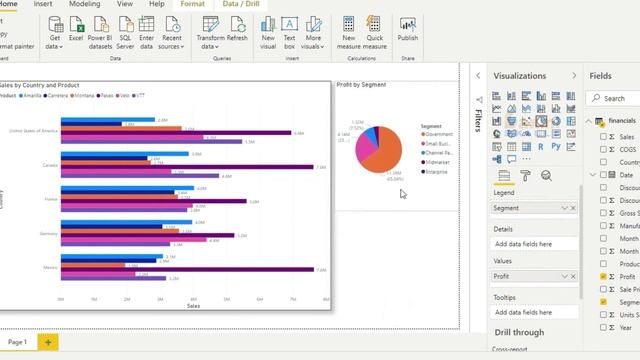The width and height of the screenshot is (640, 360).
Task: Insert a Text box
Action: point(289,33)
